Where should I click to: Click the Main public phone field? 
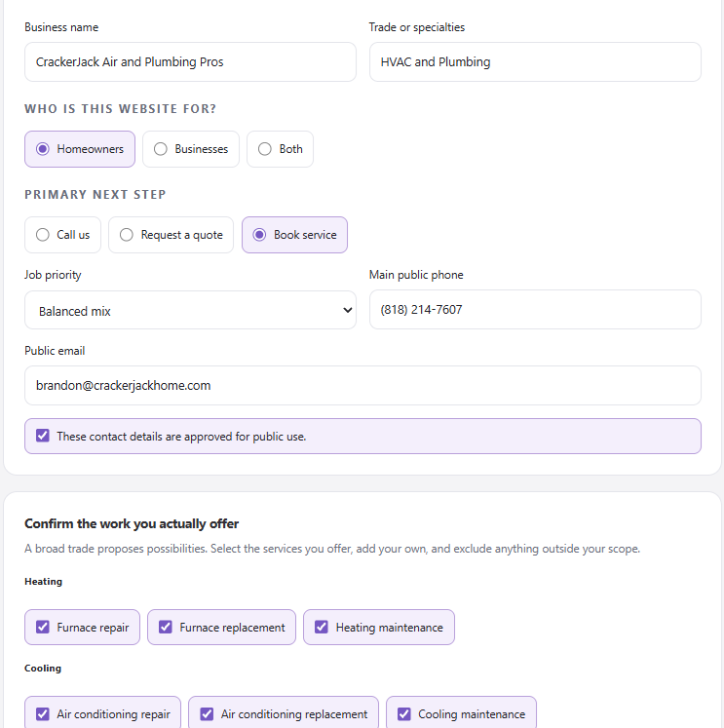[x=535, y=310]
